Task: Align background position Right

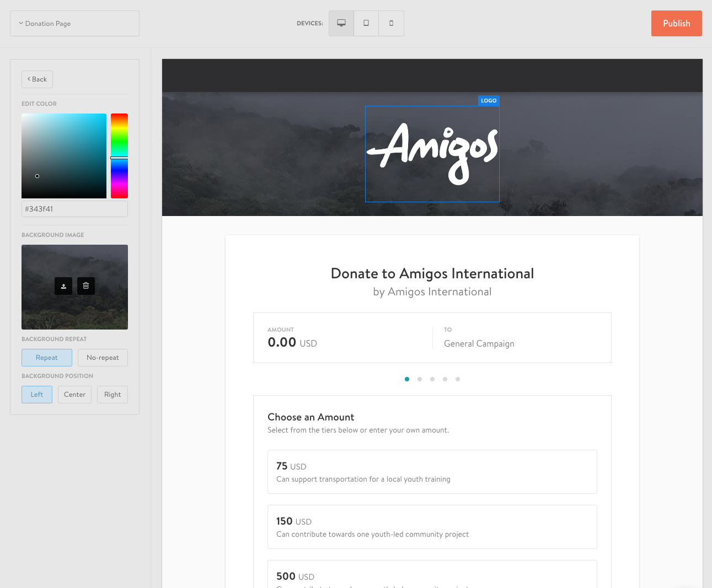Action: [x=113, y=395]
